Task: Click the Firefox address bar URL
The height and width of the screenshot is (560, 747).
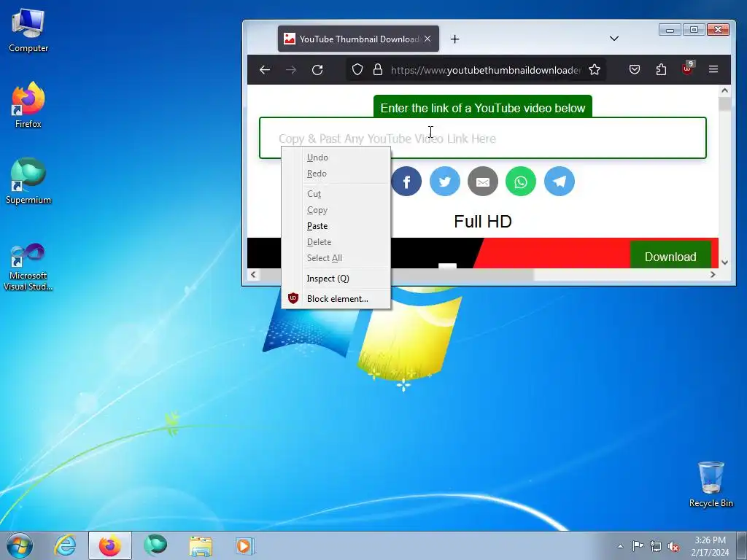Action: (x=486, y=71)
